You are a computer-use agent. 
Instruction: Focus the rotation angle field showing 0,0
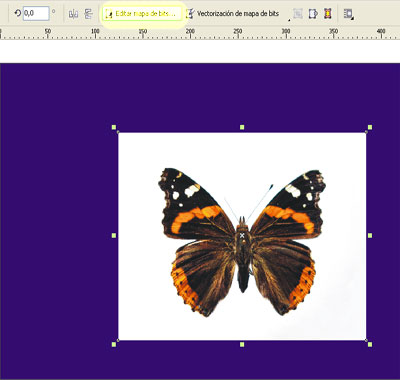(x=36, y=14)
